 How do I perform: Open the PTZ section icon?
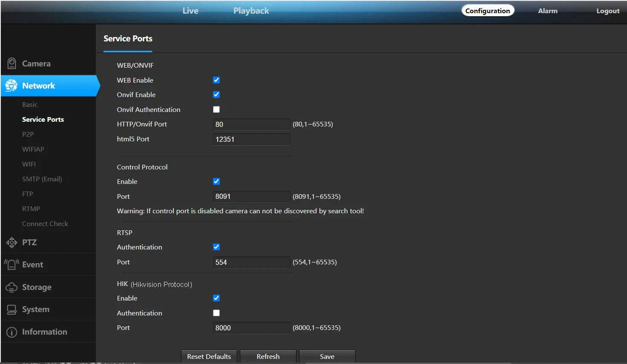tap(12, 243)
